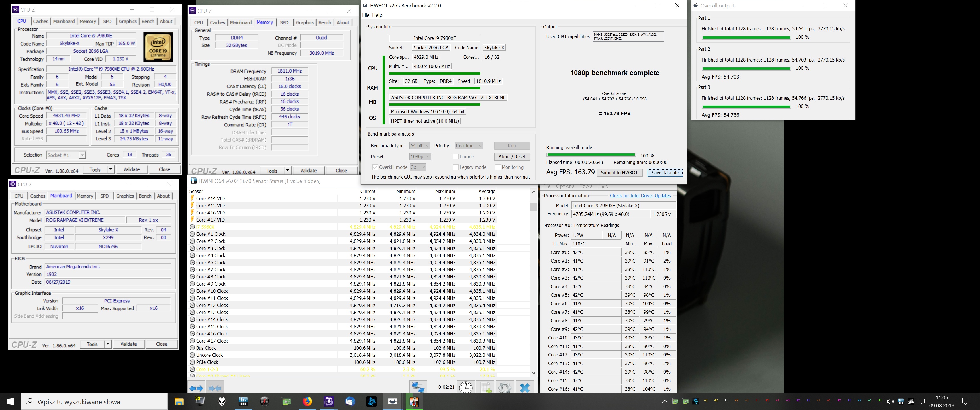980x410 pixels.
Task: Click the Windows taskbar search box
Action: coord(94,402)
